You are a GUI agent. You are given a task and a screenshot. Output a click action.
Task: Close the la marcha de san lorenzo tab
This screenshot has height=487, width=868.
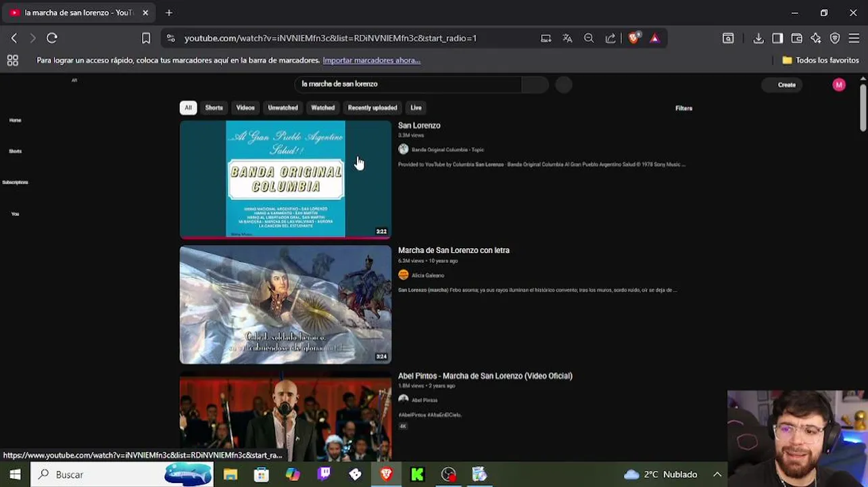(145, 13)
